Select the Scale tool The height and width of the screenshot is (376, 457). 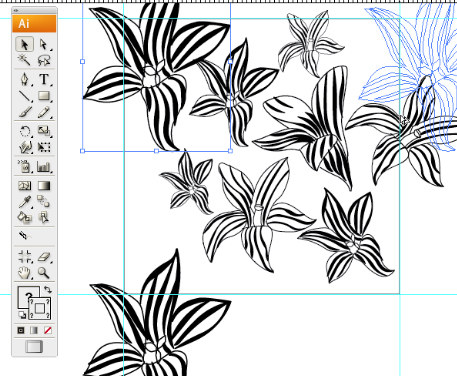tap(44, 131)
